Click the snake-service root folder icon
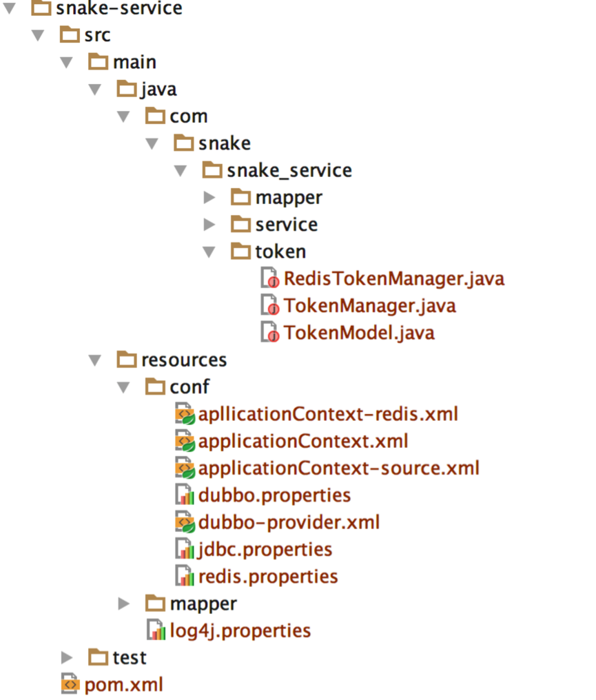 41,8
